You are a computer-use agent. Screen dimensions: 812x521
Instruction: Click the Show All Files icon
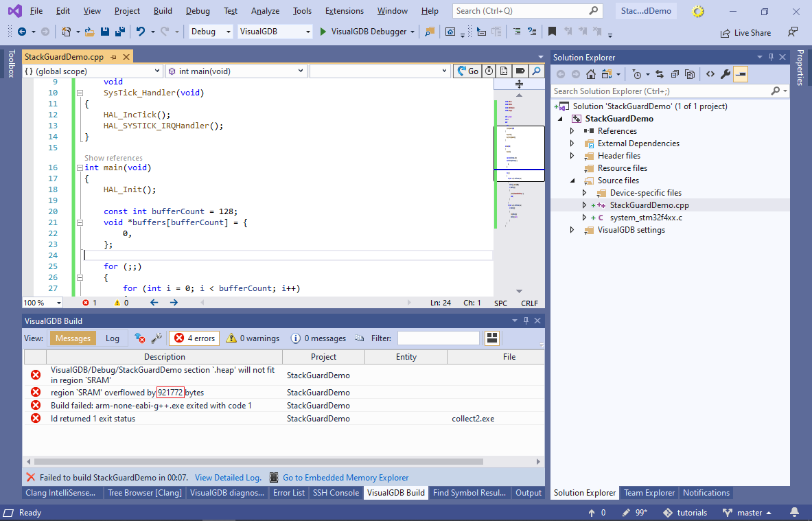point(690,75)
